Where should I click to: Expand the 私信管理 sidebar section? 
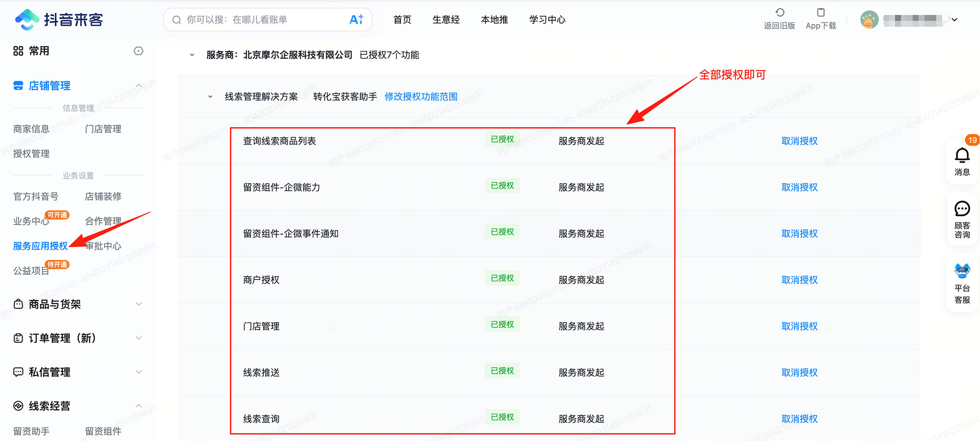coord(139,372)
